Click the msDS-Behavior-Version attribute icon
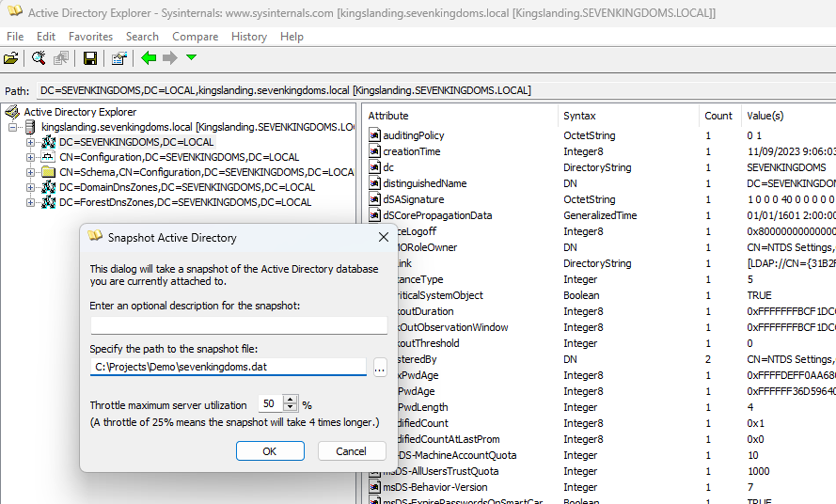This screenshot has height=504, width=836. 375,487
